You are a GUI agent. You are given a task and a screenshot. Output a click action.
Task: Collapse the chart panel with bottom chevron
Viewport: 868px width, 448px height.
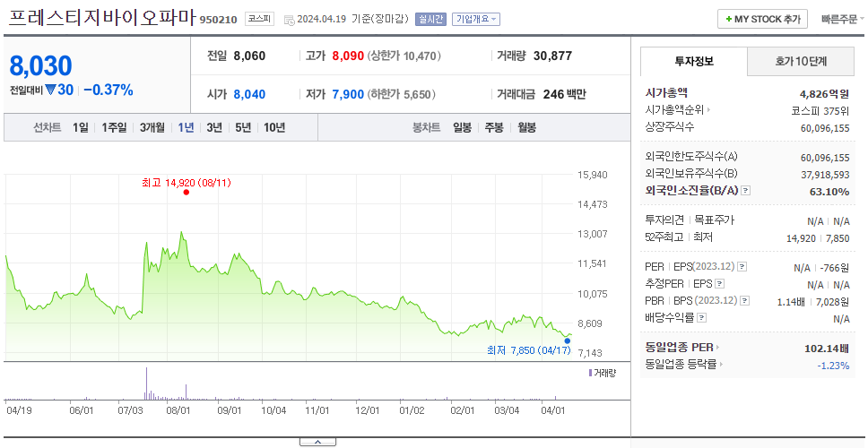tap(317, 442)
